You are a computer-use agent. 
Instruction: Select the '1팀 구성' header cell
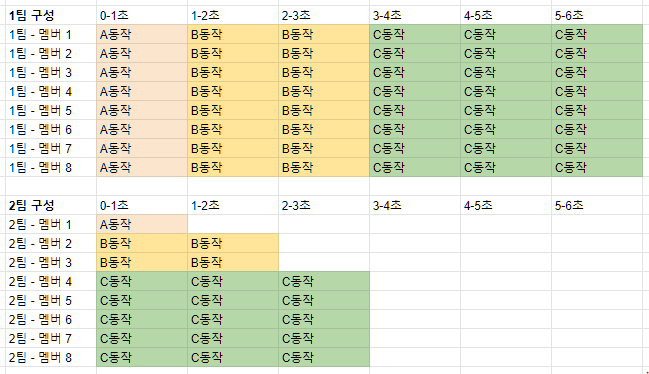pyautogui.click(x=51, y=15)
